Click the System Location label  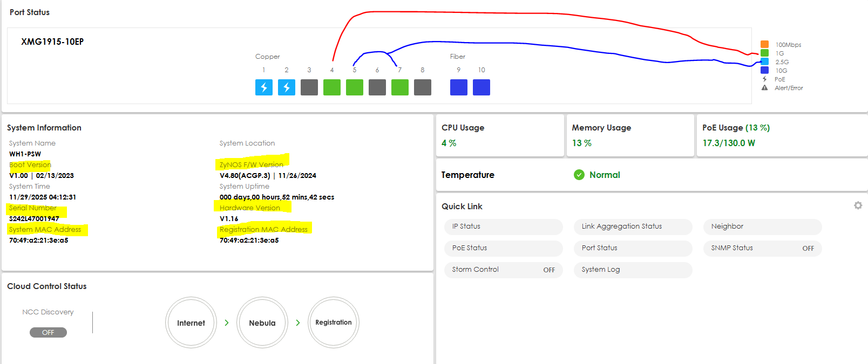click(247, 143)
